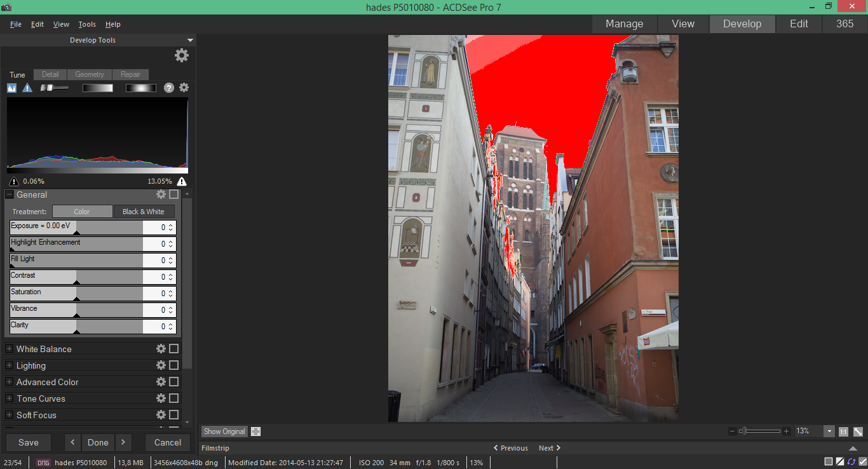Open the Tools menu
This screenshot has width=868, height=469.
(87, 24)
